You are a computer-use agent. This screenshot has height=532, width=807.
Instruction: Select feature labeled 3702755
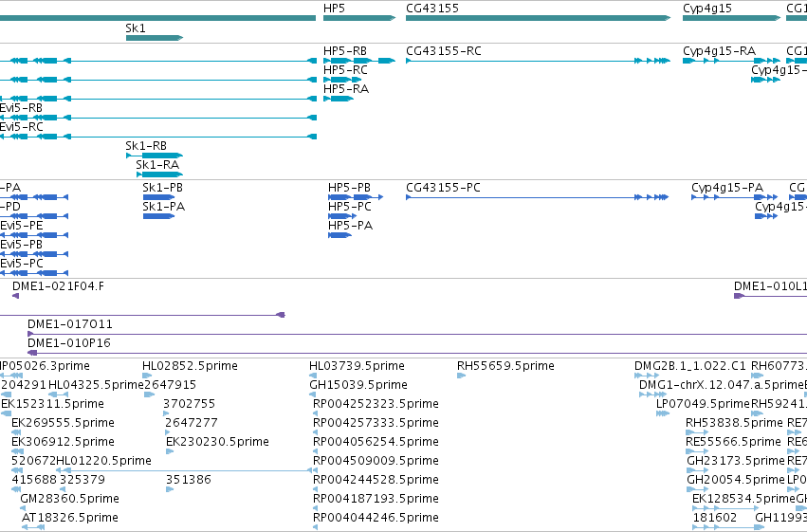(189, 404)
